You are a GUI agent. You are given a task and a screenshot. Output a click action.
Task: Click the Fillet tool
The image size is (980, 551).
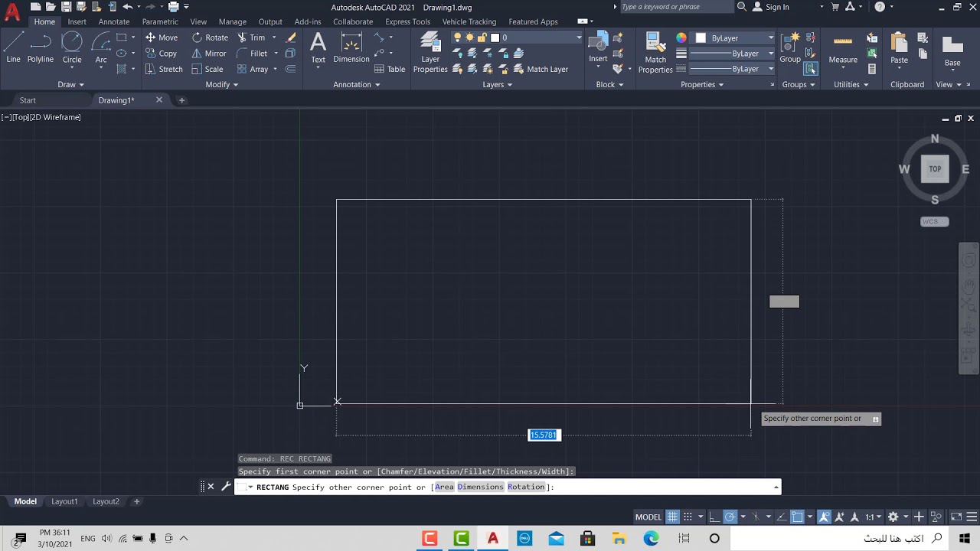point(253,54)
